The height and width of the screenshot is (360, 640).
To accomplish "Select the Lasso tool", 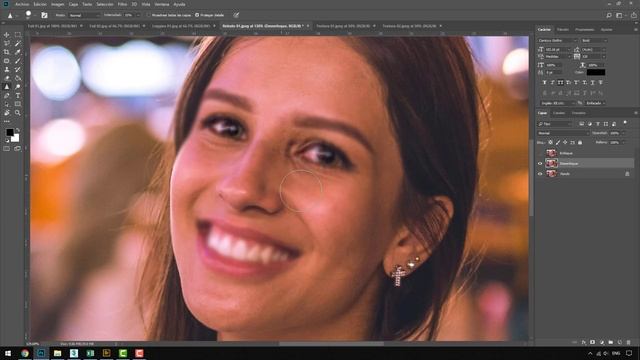I will click(x=7, y=44).
